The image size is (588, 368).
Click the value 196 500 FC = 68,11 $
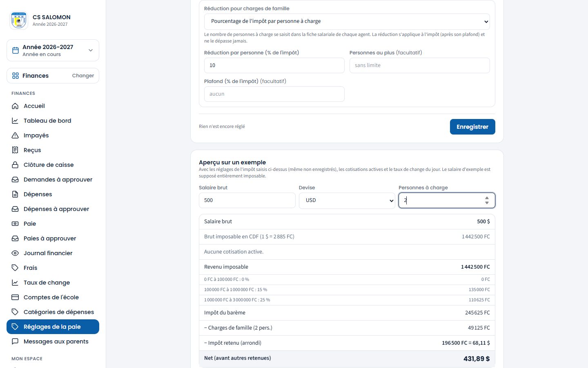pos(466,343)
